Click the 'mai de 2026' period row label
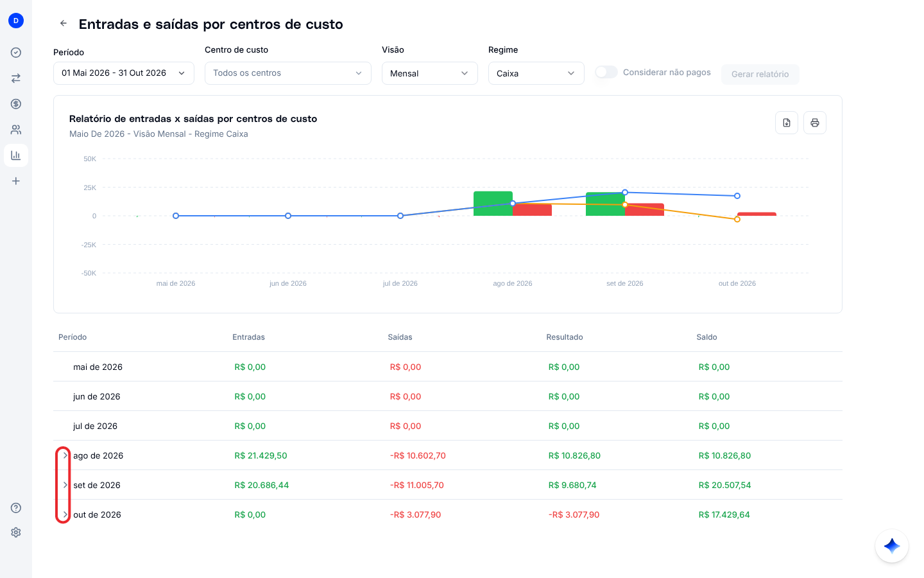Viewport: 924px width, 578px height. 98,367
